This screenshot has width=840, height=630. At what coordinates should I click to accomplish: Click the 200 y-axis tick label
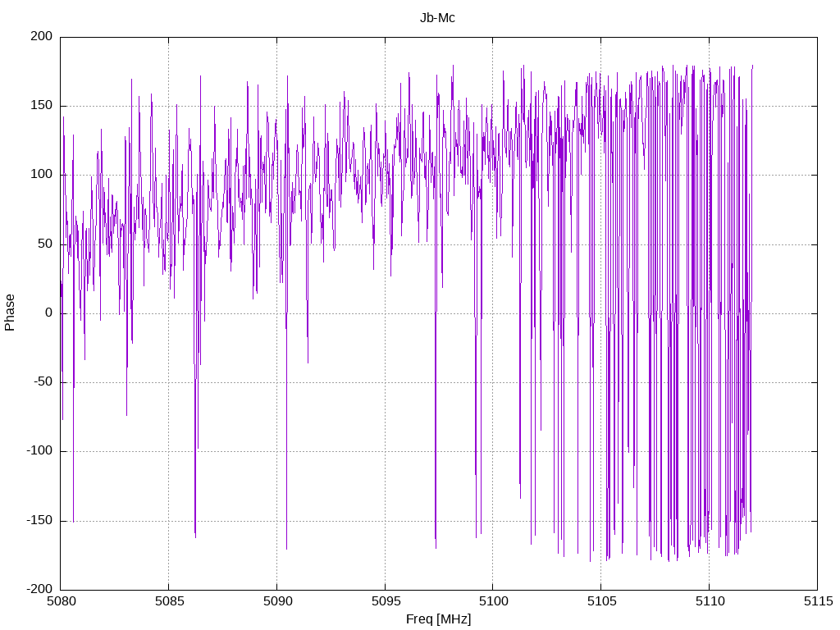(x=42, y=36)
